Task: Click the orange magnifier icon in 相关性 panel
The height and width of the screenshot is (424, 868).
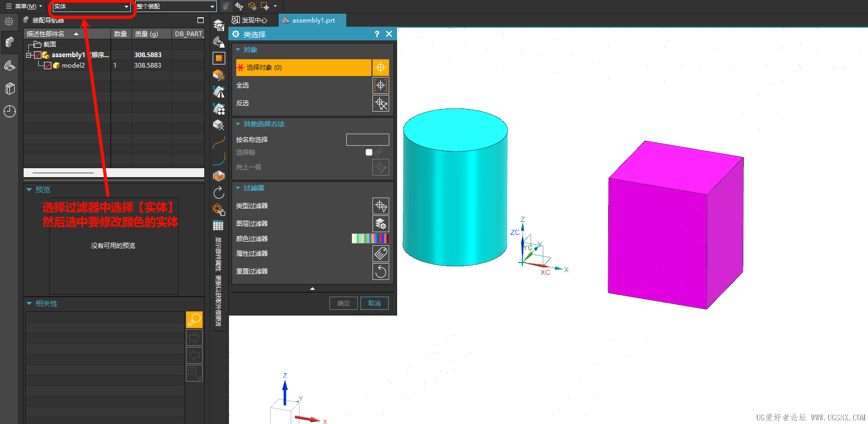Action: [x=194, y=320]
